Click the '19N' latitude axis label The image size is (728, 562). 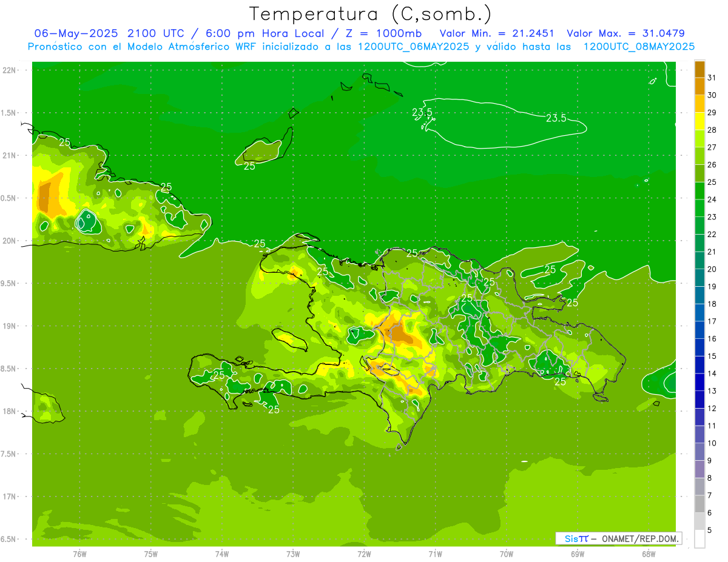point(10,326)
